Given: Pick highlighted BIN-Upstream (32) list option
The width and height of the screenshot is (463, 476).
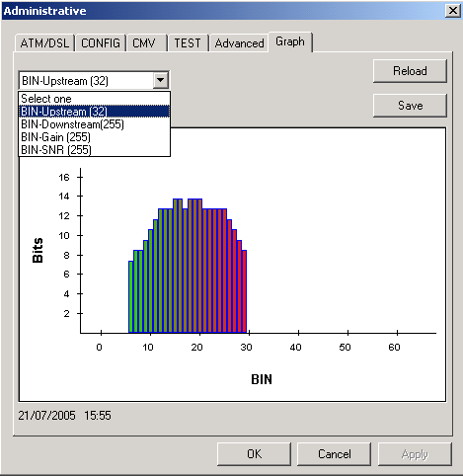Looking at the screenshot, I should 95,112.
